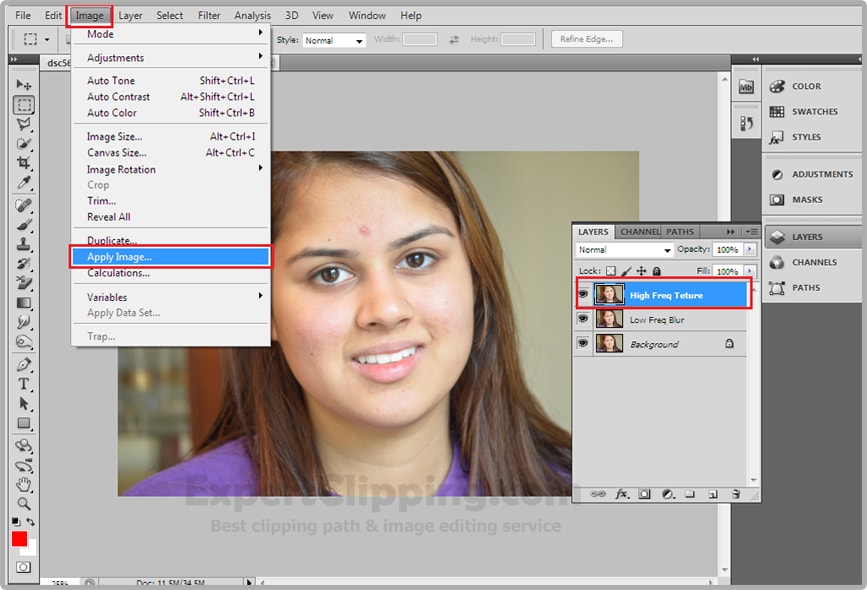
Task: Delete layer using trash icon
Action: [x=735, y=494]
